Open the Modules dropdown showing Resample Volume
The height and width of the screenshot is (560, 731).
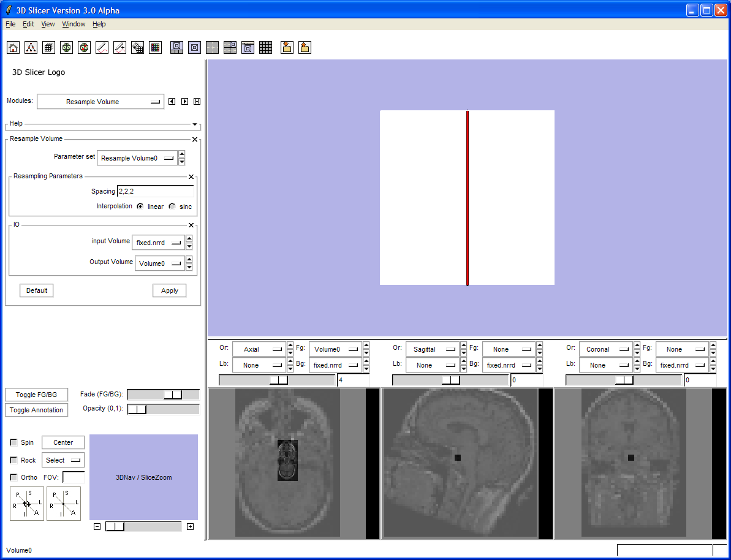point(100,102)
